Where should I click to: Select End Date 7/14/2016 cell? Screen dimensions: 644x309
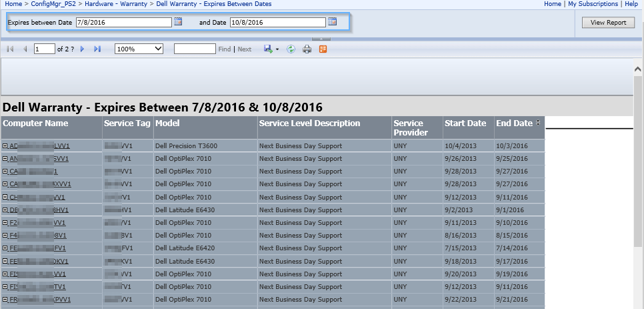coord(519,248)
